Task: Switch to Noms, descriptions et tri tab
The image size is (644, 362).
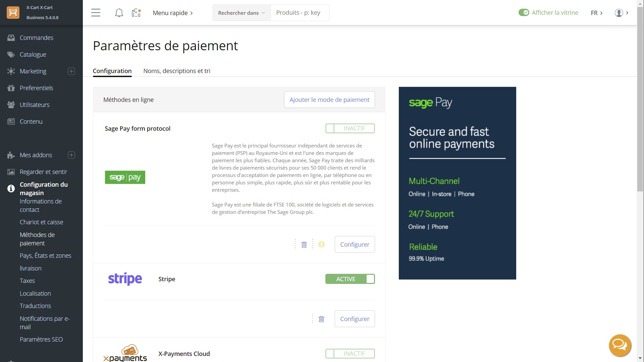Action: click(177, 71)
